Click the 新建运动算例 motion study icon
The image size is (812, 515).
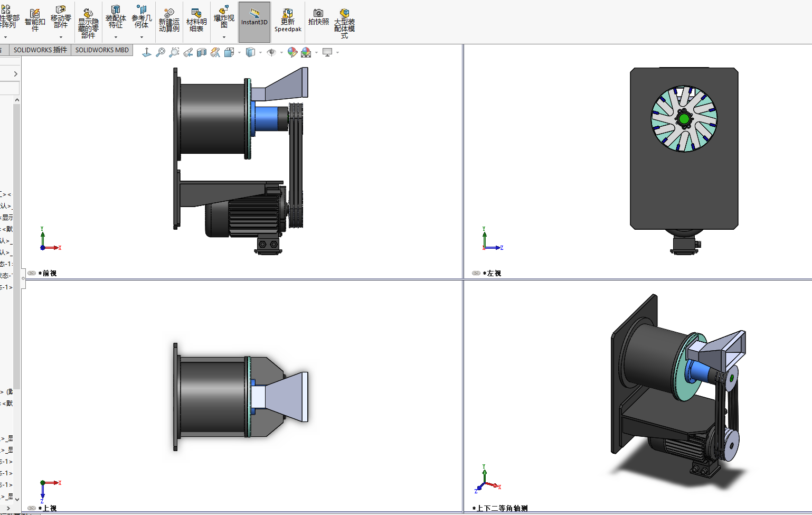click(x=169, y=21)
